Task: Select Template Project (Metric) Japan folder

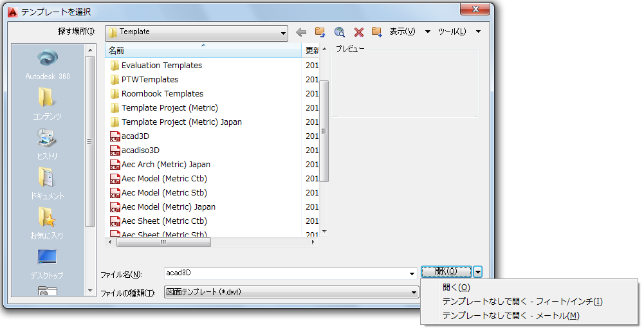Action: 181,122
